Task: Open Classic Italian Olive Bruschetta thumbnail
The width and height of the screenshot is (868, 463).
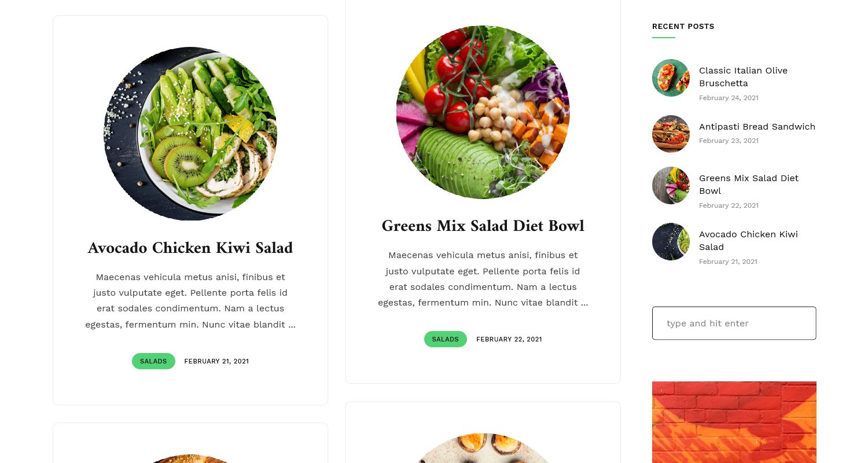Action: point(671,78)
